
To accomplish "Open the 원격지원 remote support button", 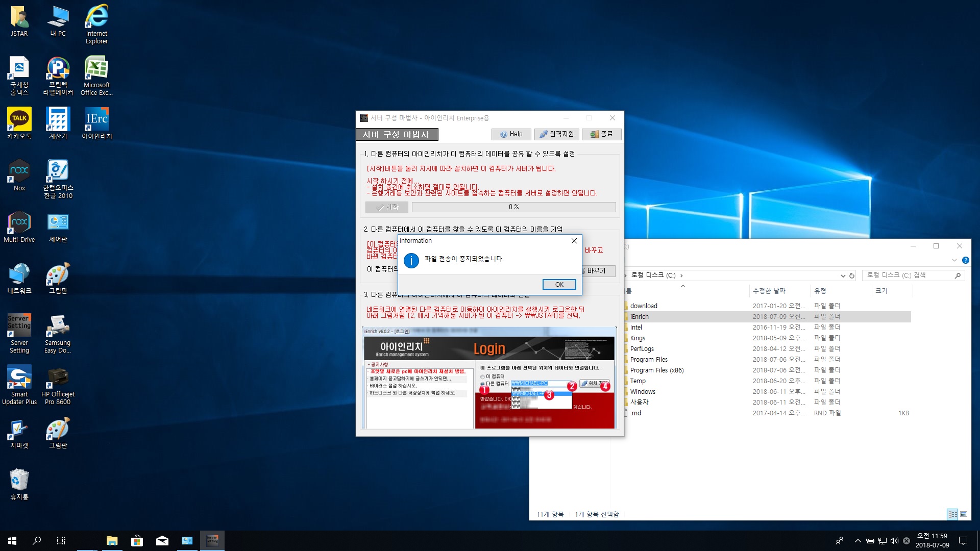I will [x=556, y=134].
